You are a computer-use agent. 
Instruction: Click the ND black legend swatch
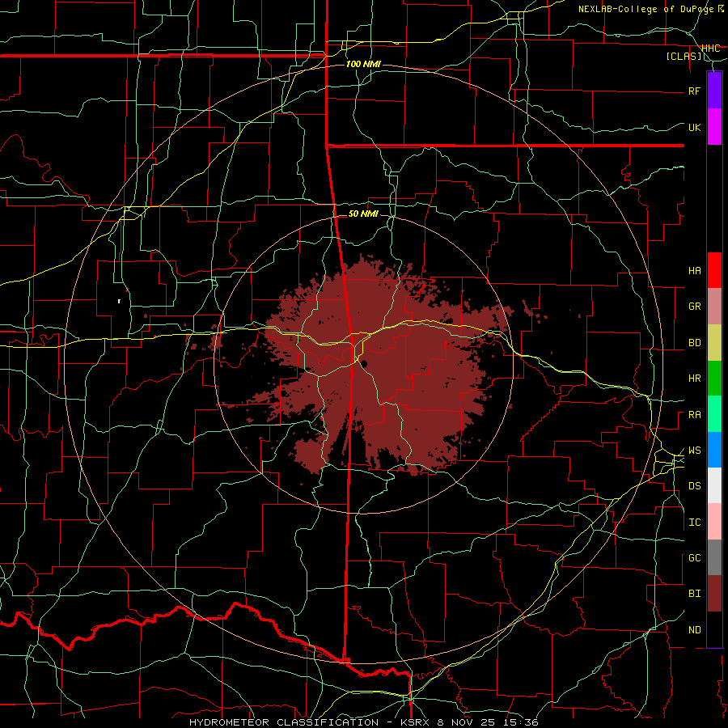coord(714,629)
